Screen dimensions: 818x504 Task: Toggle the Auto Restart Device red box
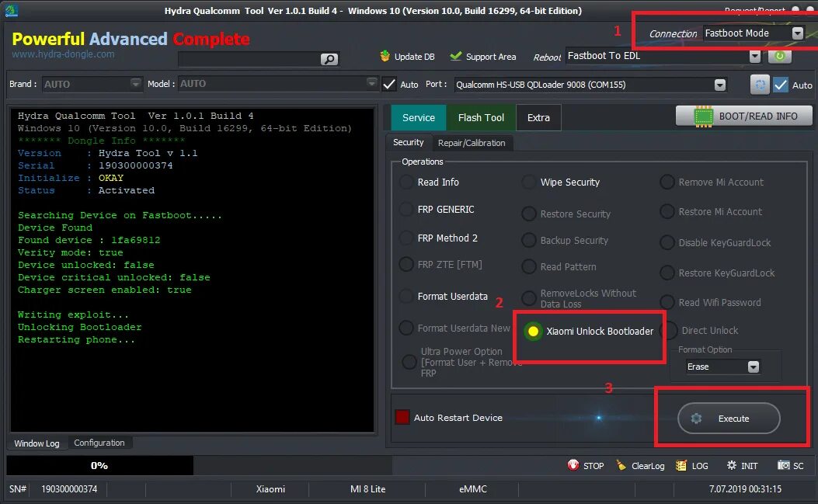(402, 417)
